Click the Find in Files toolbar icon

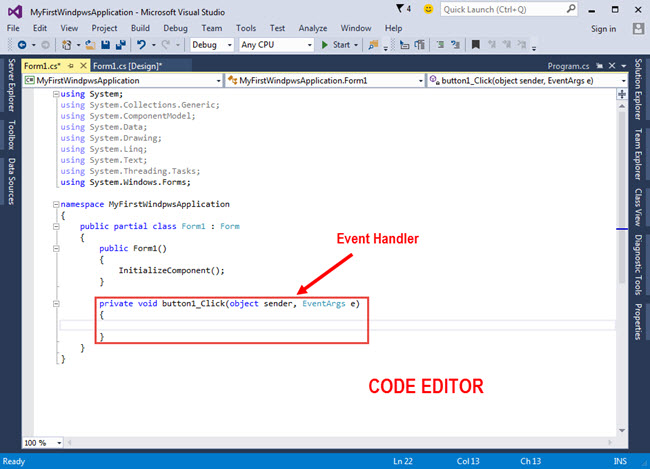point(373,45)
